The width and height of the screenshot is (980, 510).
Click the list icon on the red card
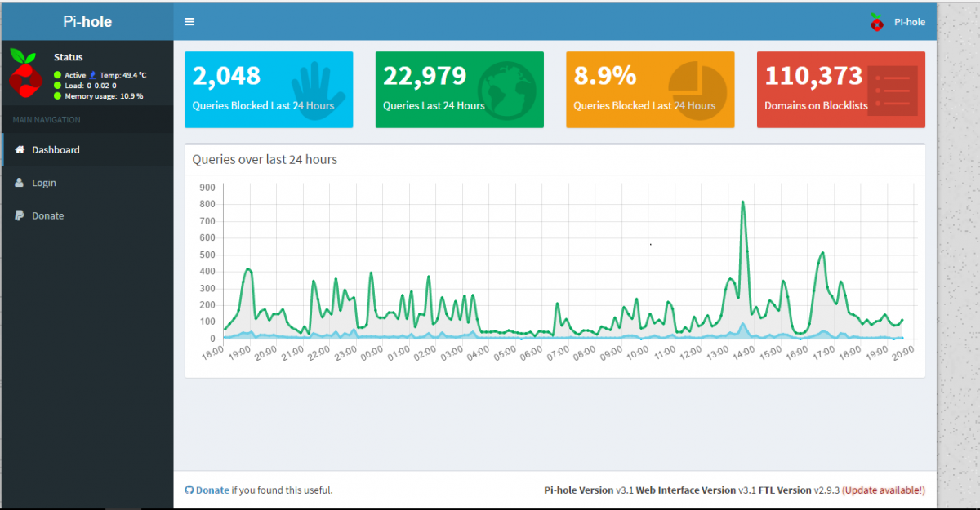(893, 91)
